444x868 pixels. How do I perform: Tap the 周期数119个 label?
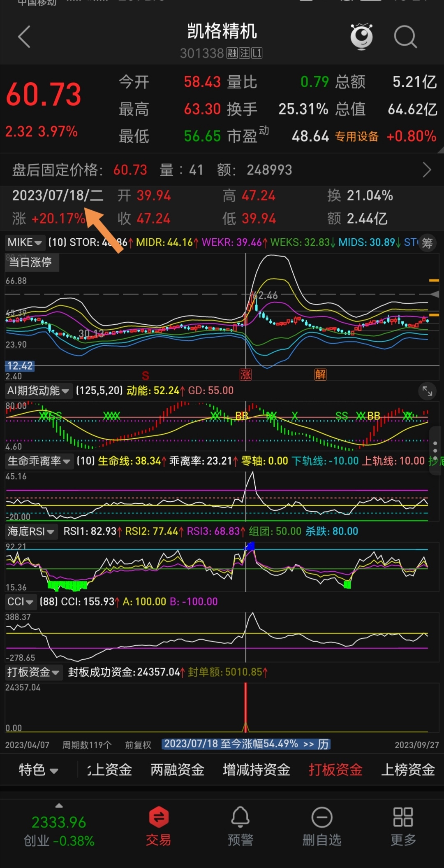coord(87,745)
